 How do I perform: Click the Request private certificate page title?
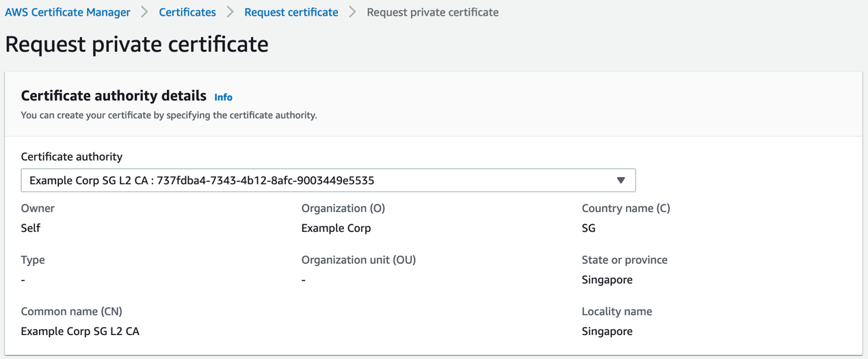[x=137, y=44]
